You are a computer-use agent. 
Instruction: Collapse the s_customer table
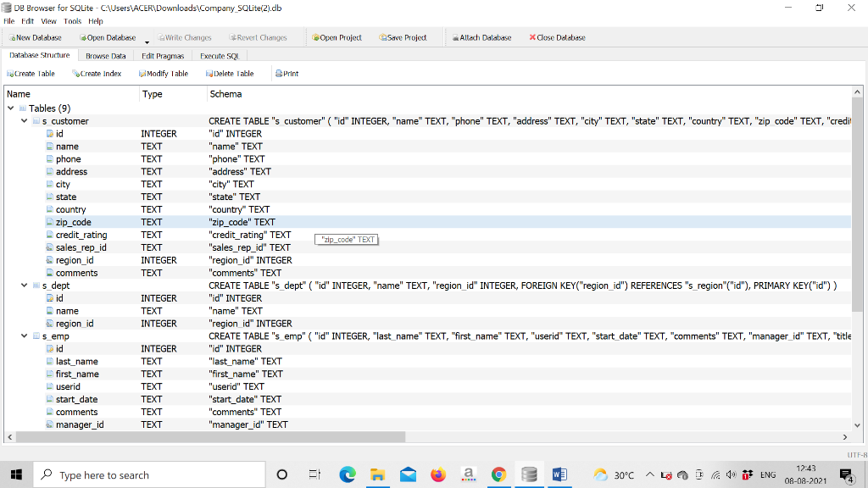24,120
